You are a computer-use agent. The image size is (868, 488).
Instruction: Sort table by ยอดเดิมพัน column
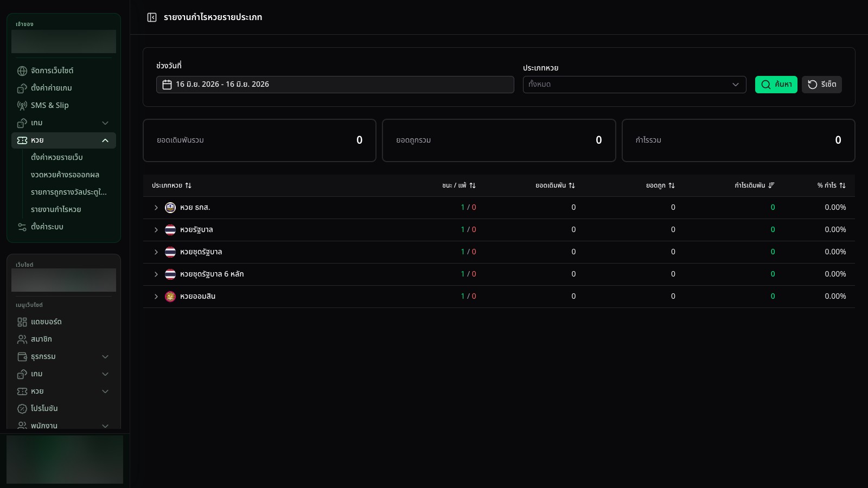(555, 185)
